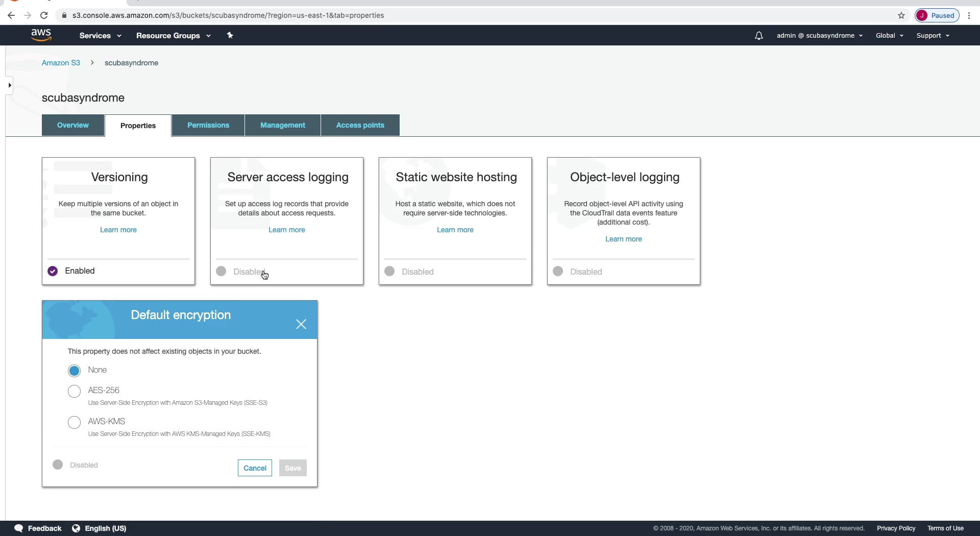
Task: Click the existing objects notice text
Action: click(164, 351)
